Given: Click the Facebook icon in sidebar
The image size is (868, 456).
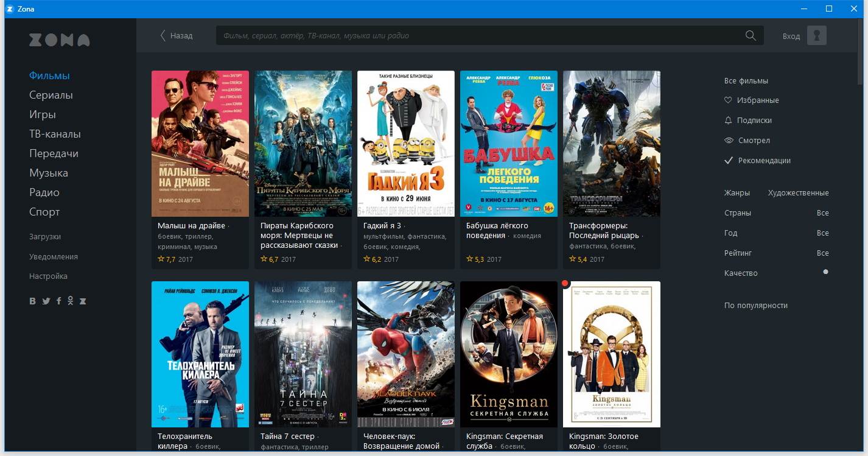Looking at the screenshot, I should pos(59,301).
